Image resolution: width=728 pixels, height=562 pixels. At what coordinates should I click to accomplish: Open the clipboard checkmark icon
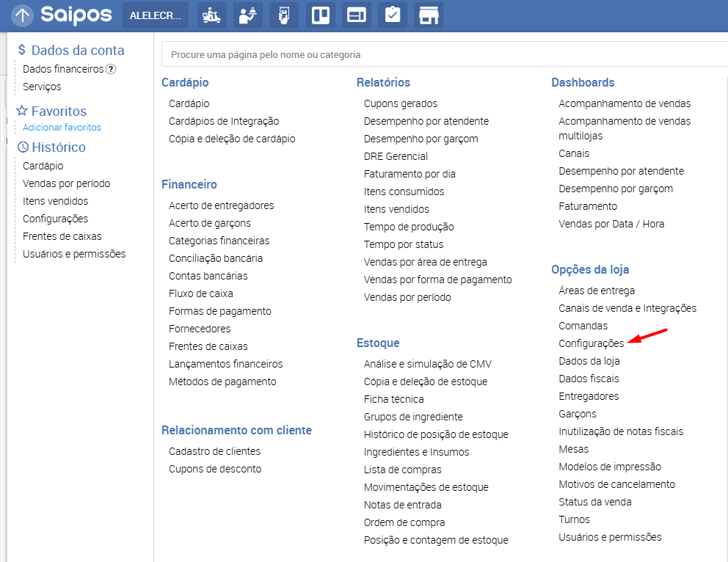pyautogui.click(x=393, y=15)
